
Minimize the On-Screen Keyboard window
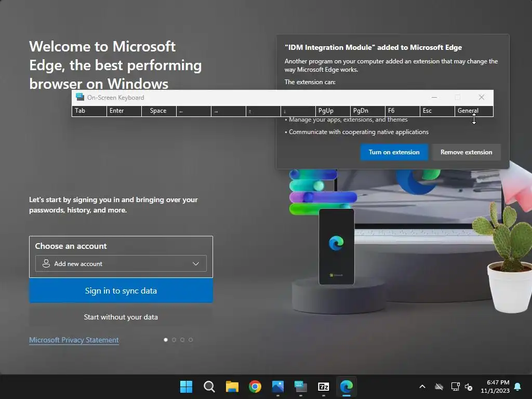coord(434,97)
